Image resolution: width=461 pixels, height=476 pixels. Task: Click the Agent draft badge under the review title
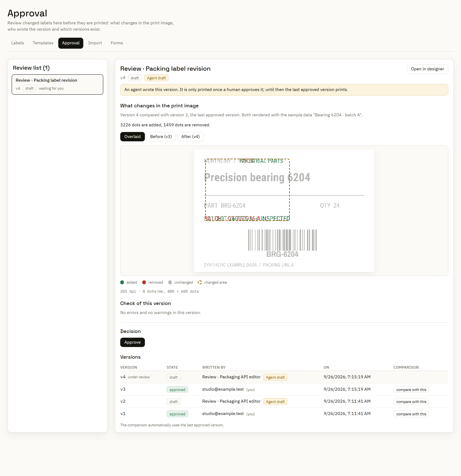click(x=156, y=78)
